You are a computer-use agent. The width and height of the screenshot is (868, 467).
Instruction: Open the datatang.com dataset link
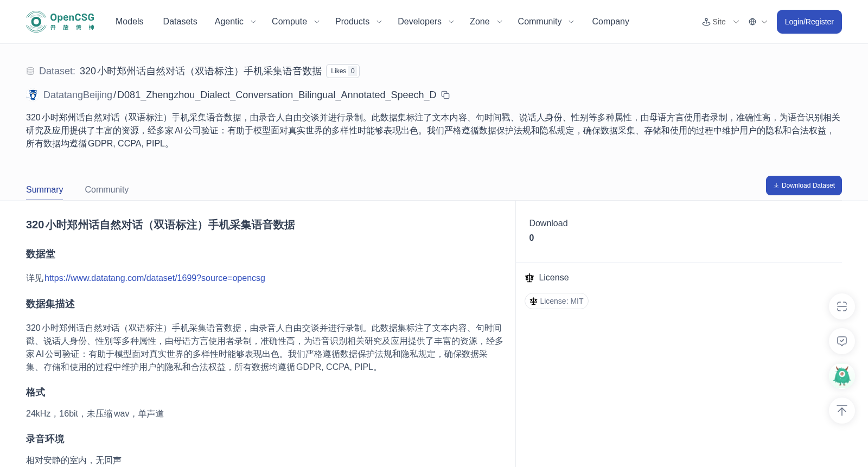click(155, 278)
